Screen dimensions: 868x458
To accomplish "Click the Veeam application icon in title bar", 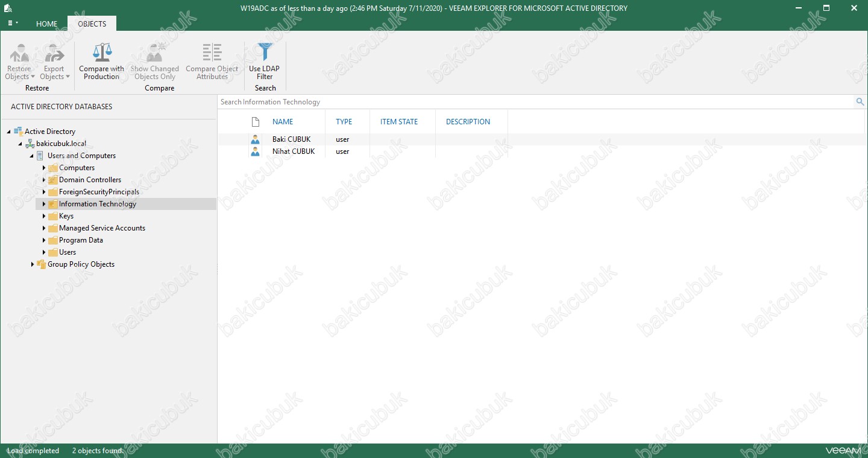I will [x=8, y=8].
